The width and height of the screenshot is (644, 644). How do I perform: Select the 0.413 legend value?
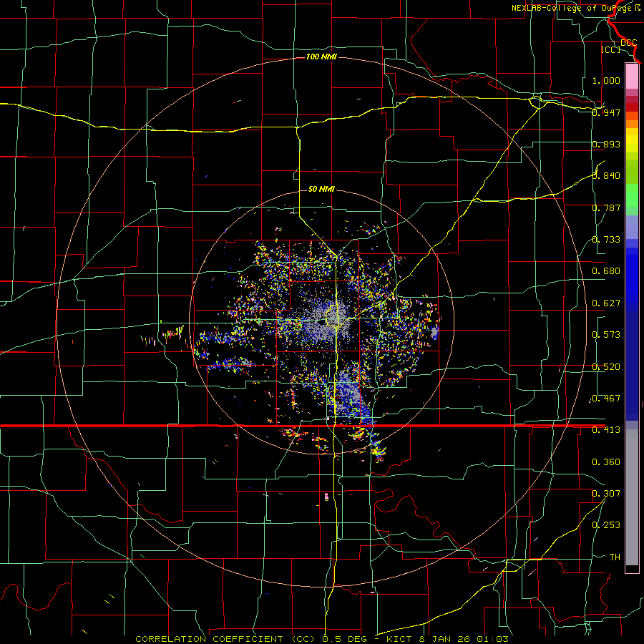point(606,430)
